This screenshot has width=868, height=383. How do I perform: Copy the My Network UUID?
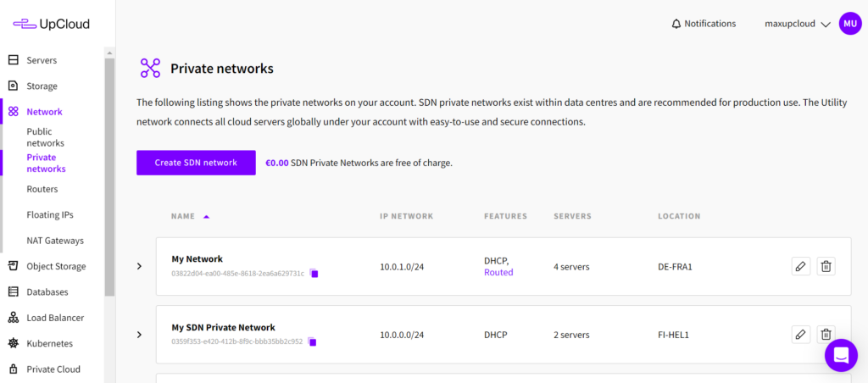click(x=314, y=274)
